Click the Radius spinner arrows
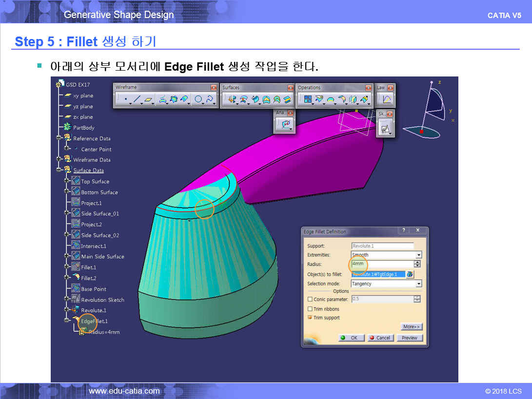The image size is (532, 399). click(417, 264)
